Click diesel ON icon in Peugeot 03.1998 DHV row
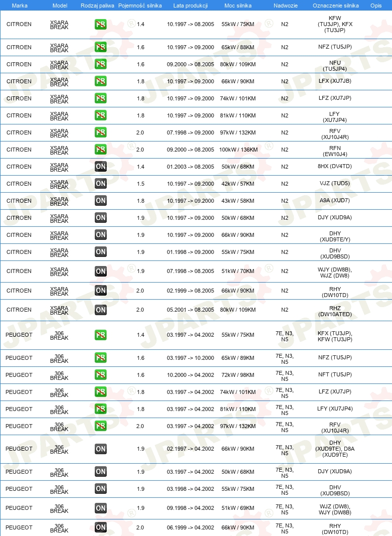392x536 pixels. click(x=100, y=489)
